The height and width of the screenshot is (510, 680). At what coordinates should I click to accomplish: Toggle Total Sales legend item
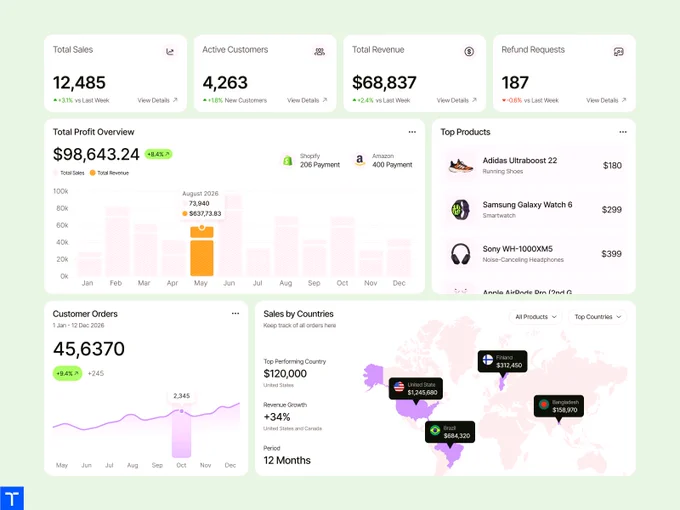[69, 173]
